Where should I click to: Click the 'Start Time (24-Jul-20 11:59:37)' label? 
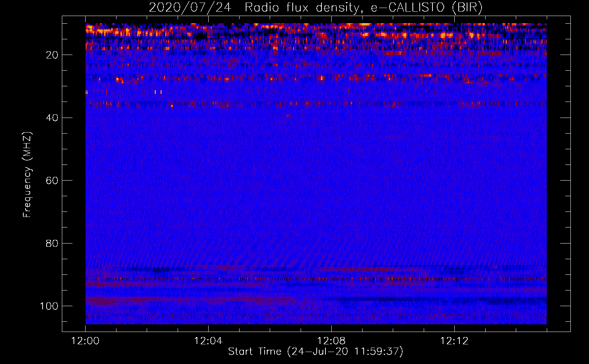pos(316,352)
